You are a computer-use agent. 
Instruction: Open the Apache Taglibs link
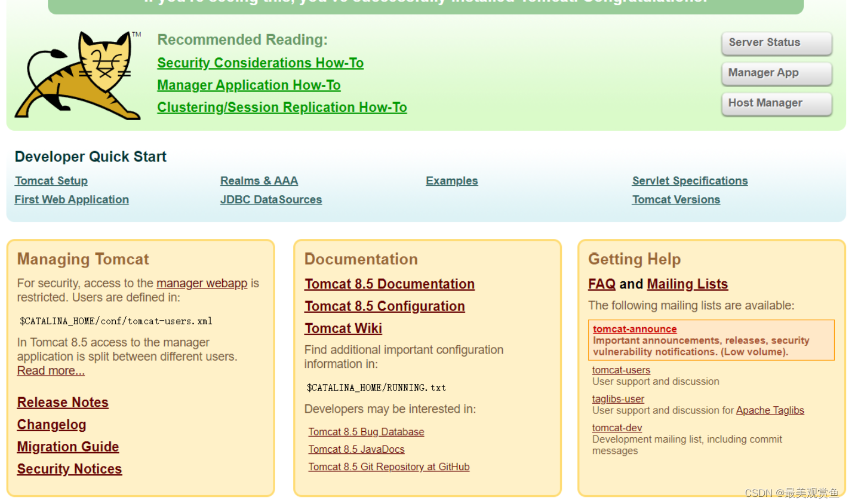point(770,410)
